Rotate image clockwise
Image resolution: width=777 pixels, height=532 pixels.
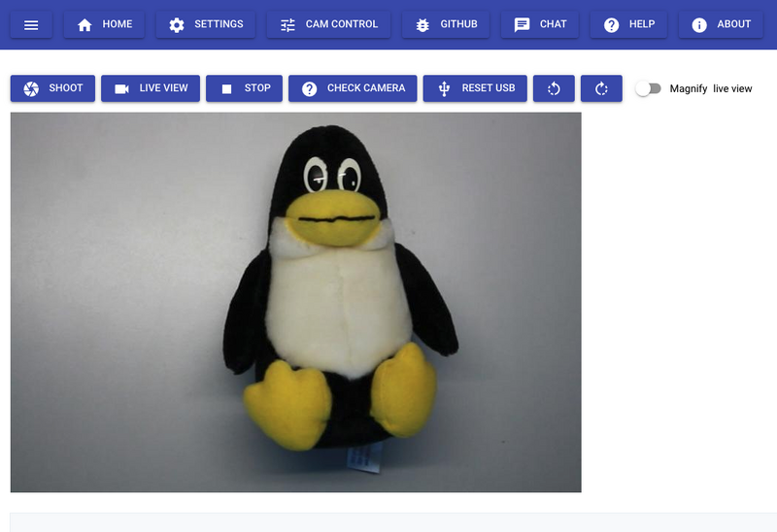(601, 88)
